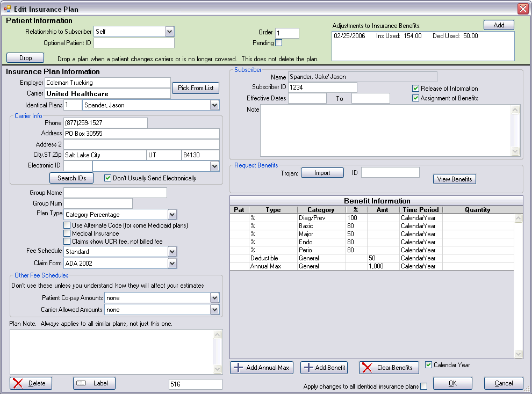532x394 pixels.
Task: Close the Edit Insurance Plan window
Action: (x=522, y=9)
